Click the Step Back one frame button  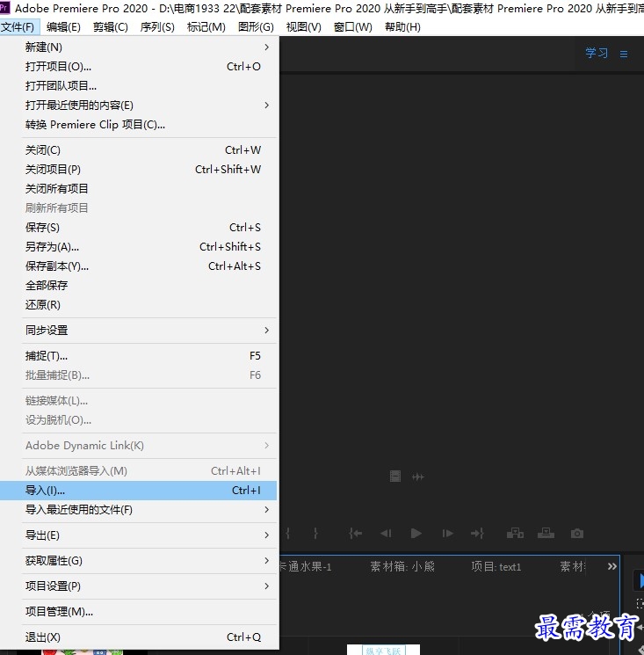click(x=386, y=534)
